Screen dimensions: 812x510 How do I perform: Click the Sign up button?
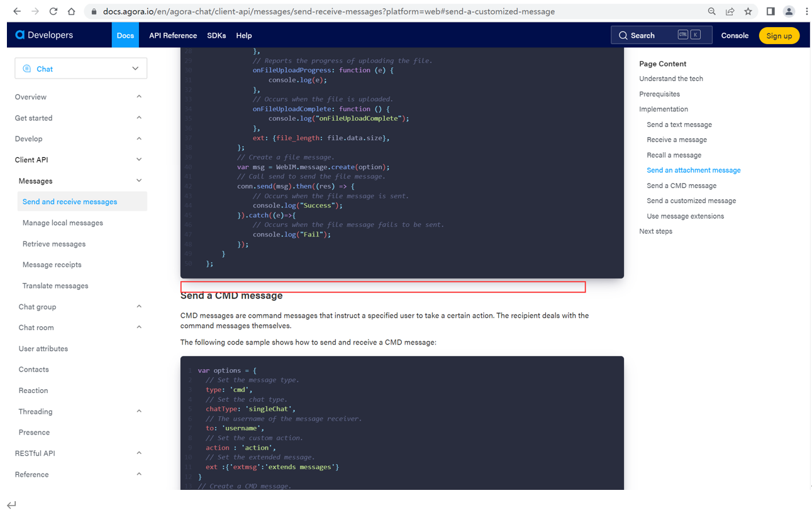779,35
